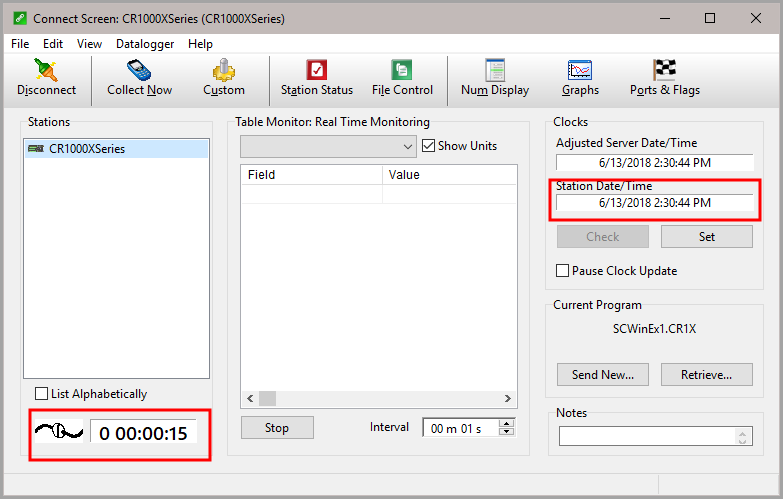This screenshot has width=783, height=499.
Task: Open the Edit menu
Action: [x=53, y=44]
